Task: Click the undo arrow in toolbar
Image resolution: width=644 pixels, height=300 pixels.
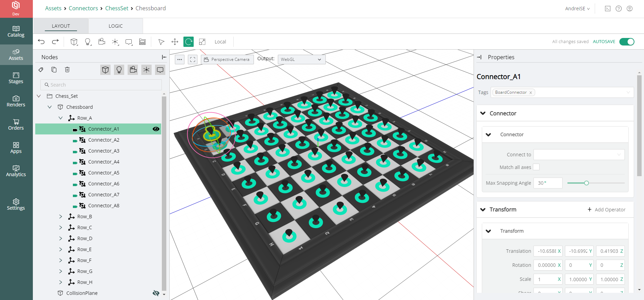Action: (41, 42)
